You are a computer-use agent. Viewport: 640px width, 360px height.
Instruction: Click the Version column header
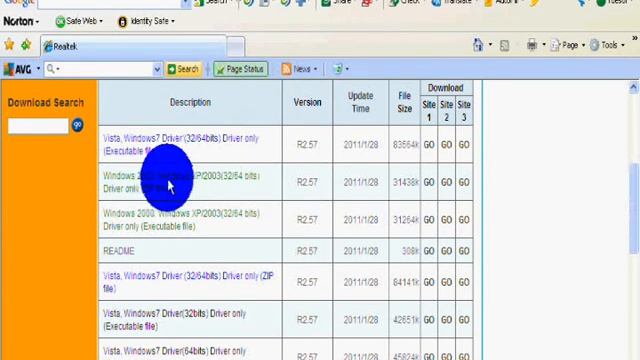pos(307,102)
